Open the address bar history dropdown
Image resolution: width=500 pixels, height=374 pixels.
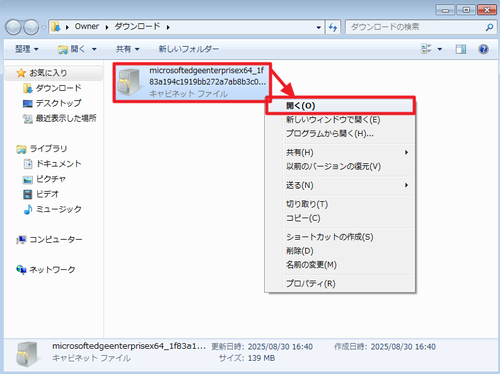click(x=319, y=27)
